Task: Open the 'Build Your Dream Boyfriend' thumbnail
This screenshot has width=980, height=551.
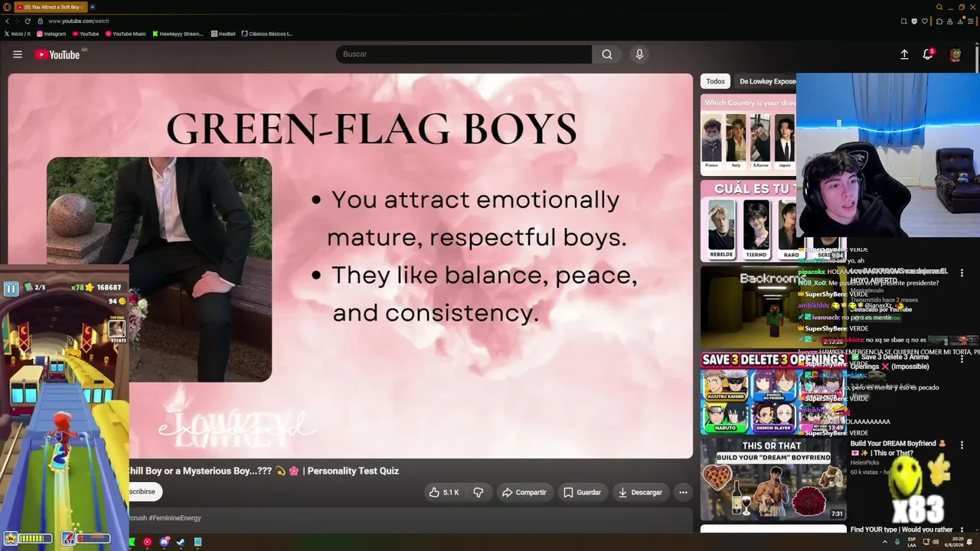Action: 773,478
